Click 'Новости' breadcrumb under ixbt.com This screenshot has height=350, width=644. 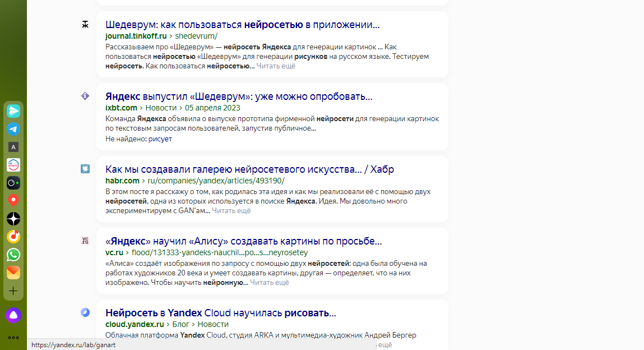[x=161, y=108]
